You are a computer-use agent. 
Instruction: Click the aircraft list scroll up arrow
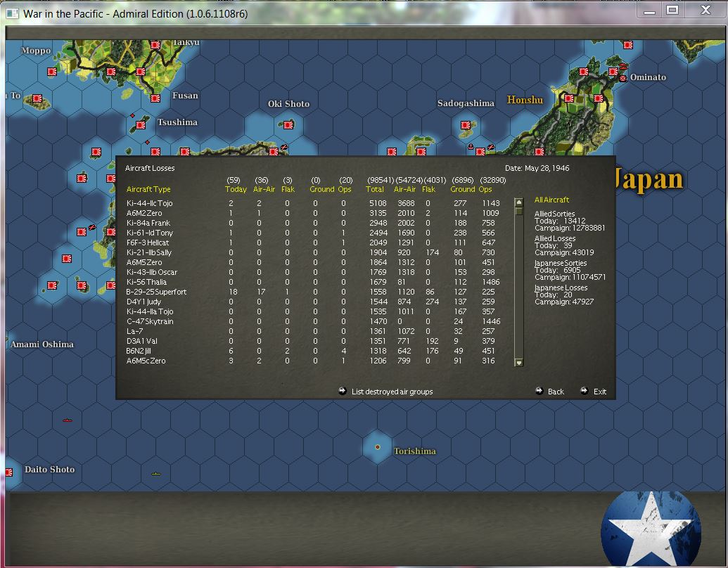(x=519, y=202)
